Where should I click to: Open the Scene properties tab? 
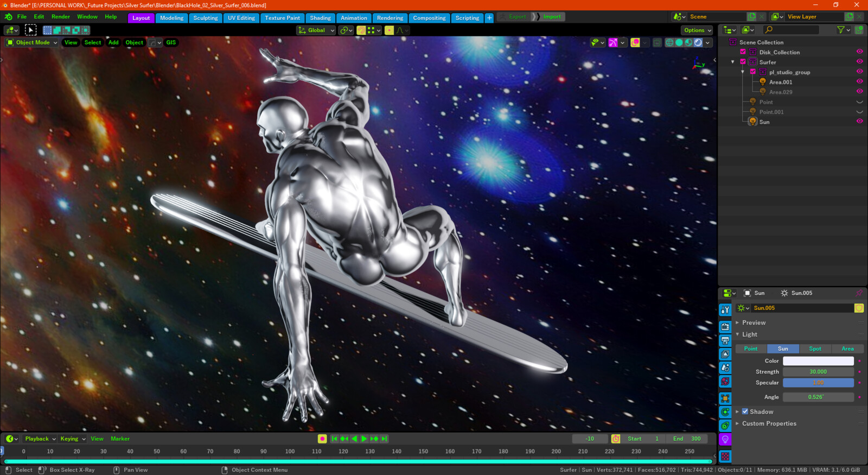click(x=725, y=368)
